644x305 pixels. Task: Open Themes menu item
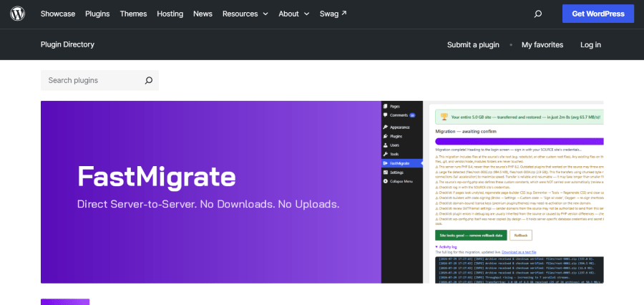point(134,14)
